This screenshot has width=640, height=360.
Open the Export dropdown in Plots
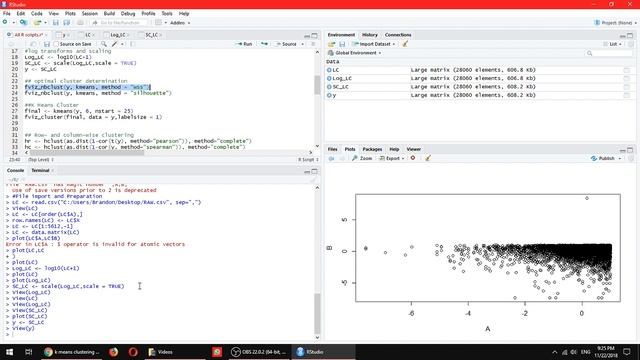[392, 158]
